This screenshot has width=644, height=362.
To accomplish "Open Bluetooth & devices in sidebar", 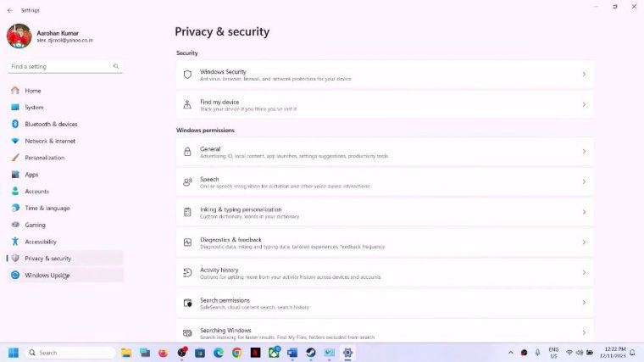I will pyautogui.click(x=51, y=124).
